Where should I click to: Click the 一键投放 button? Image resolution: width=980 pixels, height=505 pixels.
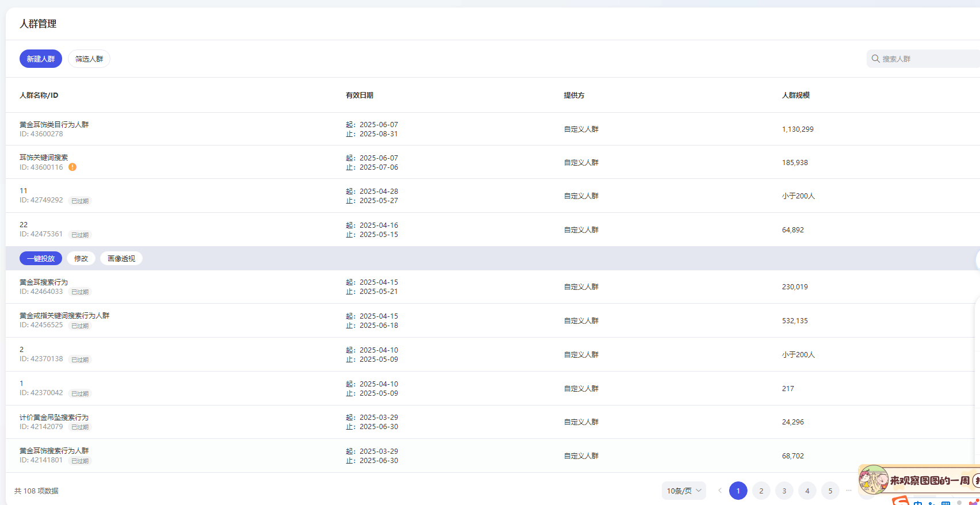(41, 259)
